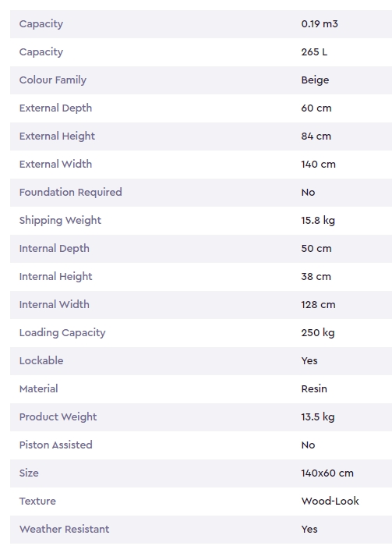The width and height of the screenshot is (392, 553).
Task: Select the Beige colour value
Action: [315, 80]
